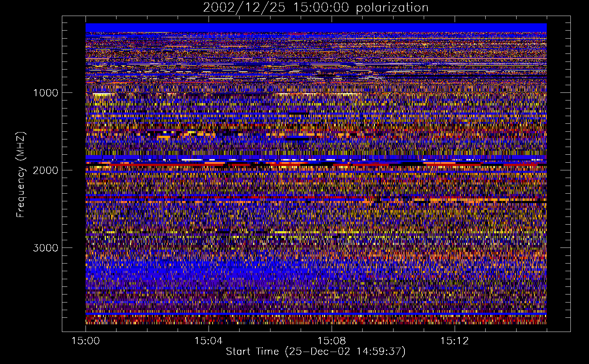Click the 2000 frequency tick label
The width and height of the screenshot is (589, 364).
click(46, 170)
